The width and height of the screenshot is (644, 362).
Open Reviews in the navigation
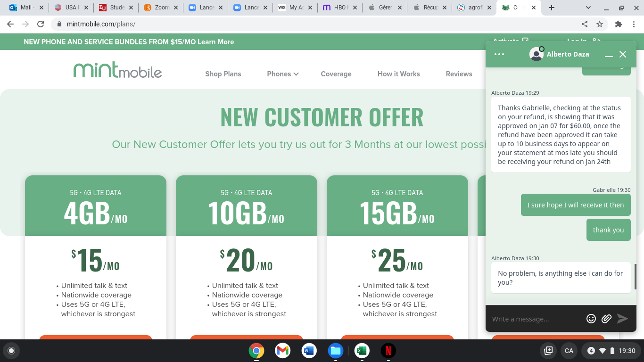click(x=459, y=74)
